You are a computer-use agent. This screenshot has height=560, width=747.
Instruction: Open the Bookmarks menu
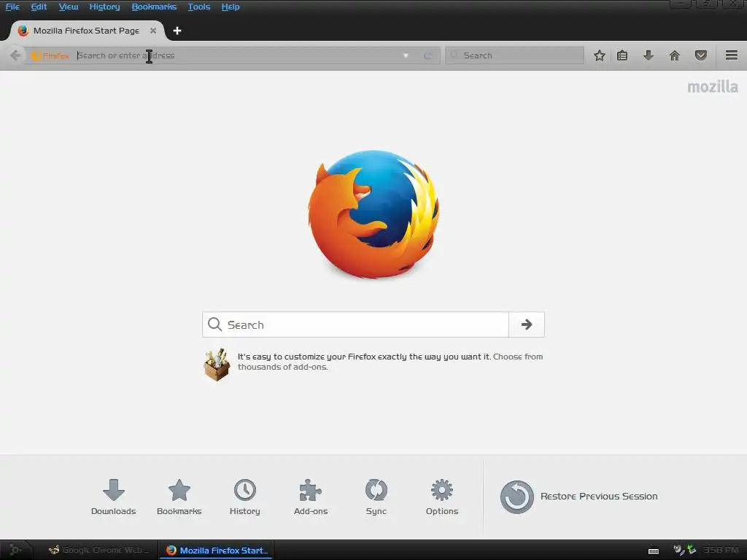pos(154,7)
